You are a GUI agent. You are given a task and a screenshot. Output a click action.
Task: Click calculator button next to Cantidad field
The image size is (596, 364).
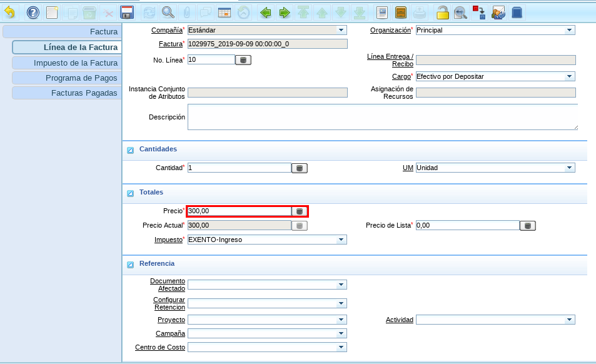300,168
